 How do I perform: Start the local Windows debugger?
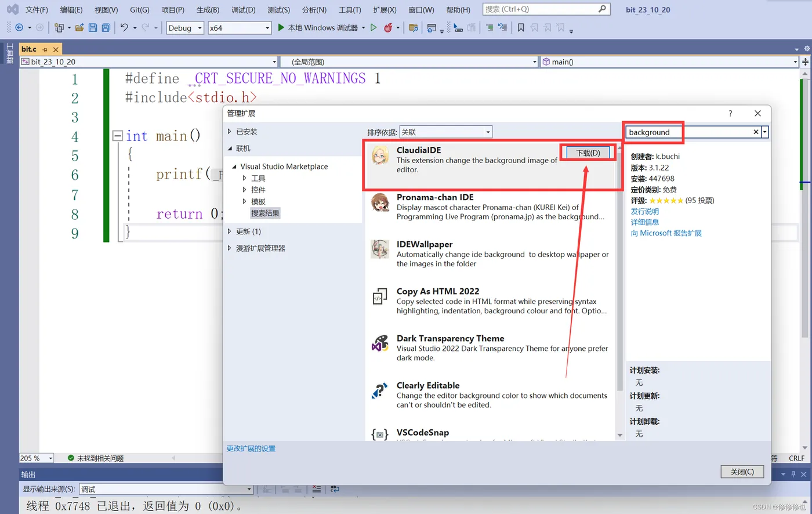318,27
